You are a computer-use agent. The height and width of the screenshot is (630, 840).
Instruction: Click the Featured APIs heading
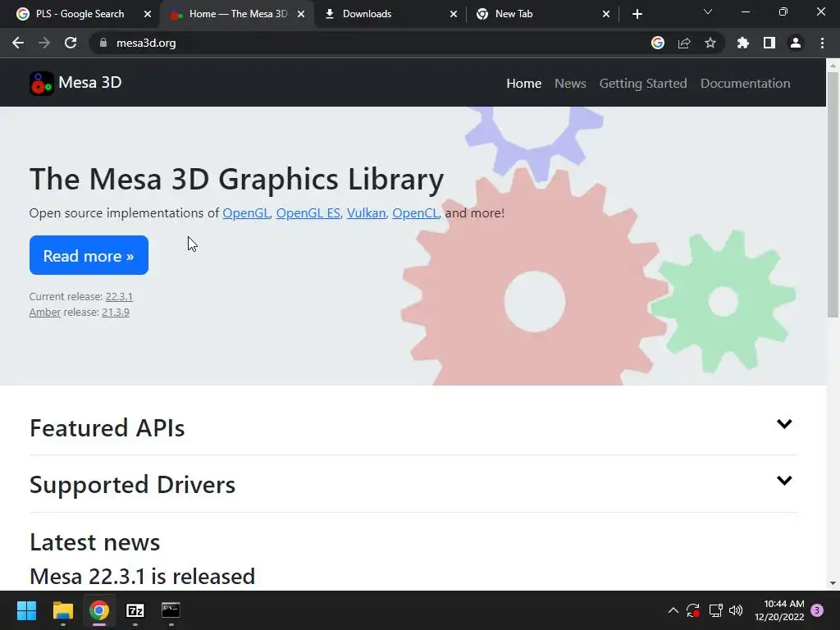(x=107, y=428)
